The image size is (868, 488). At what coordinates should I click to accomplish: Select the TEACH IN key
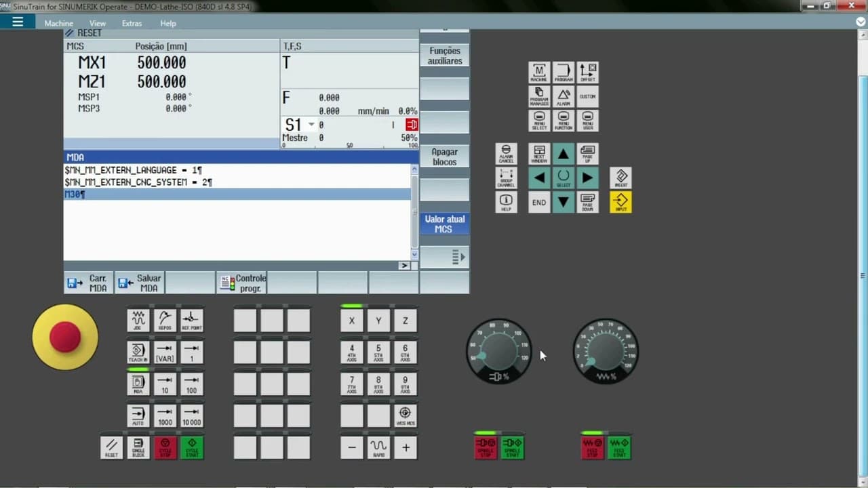point(138,352)
